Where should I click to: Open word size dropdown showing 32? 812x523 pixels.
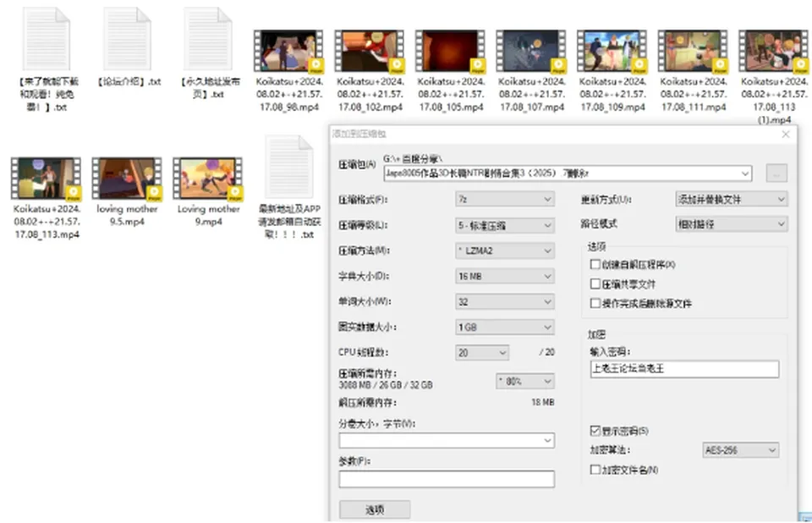505,301
